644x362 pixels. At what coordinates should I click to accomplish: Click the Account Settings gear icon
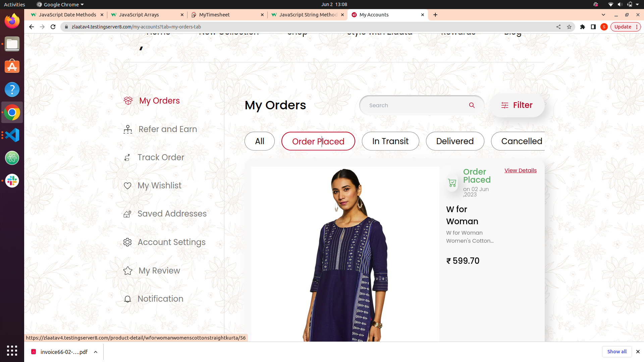(x=127, y=242)
